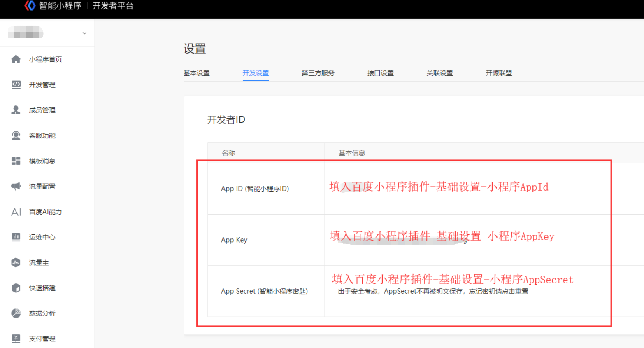This screenshot has height=348, width=644.
Task: Click the 模板消息 grid icon
Action: [16, 161]
